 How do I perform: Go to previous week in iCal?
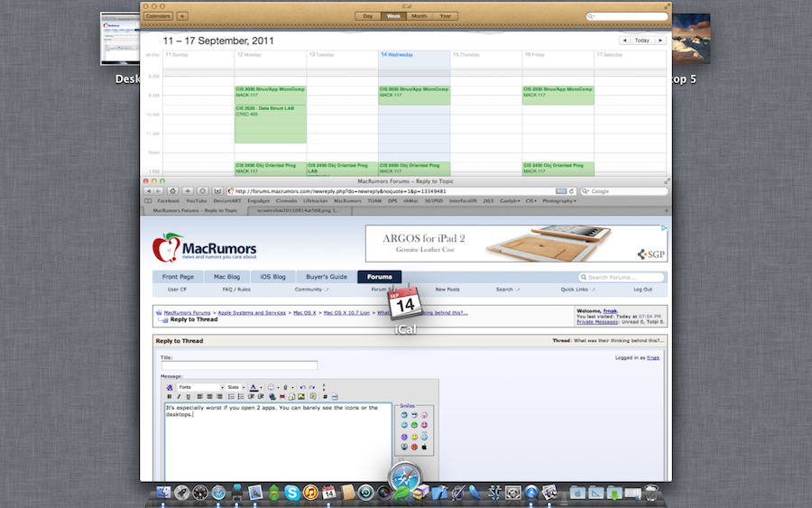click(x=624, y=41)
